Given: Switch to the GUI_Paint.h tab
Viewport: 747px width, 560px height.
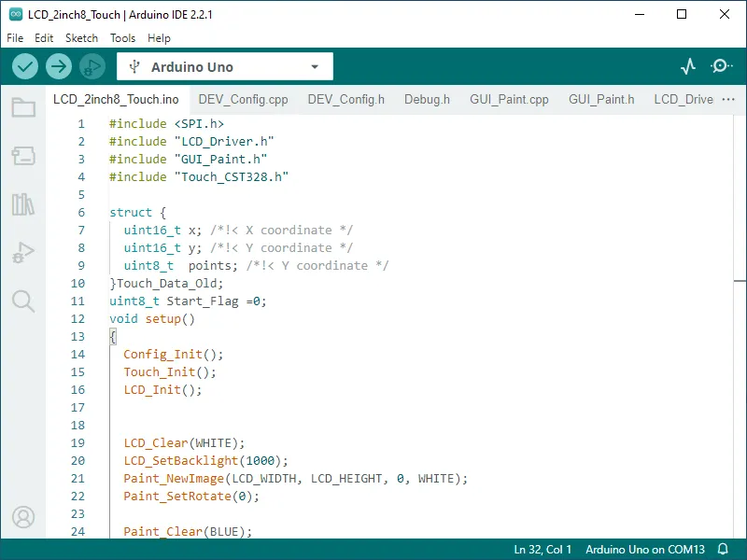Looking at the screenshot, I should coord(601,100).
